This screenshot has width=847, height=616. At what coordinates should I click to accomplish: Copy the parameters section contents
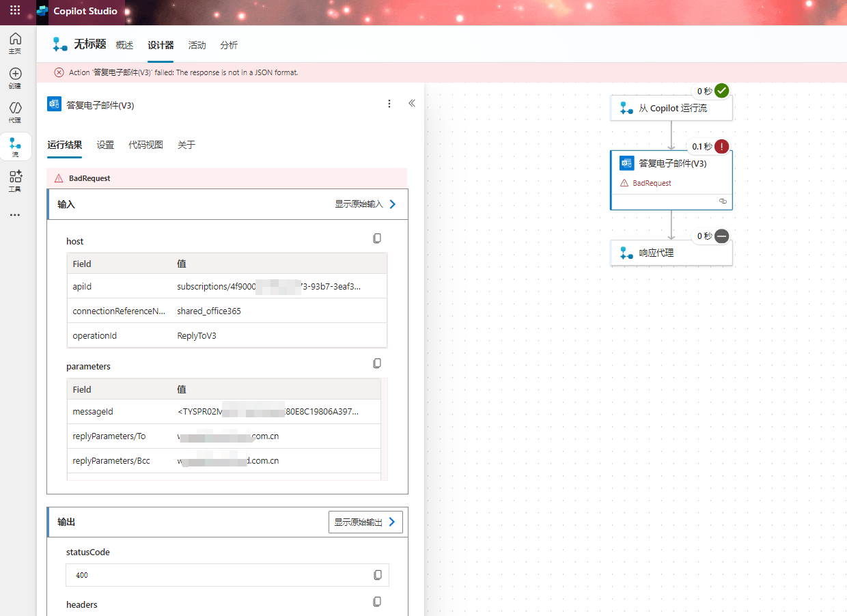pos(377,363)
